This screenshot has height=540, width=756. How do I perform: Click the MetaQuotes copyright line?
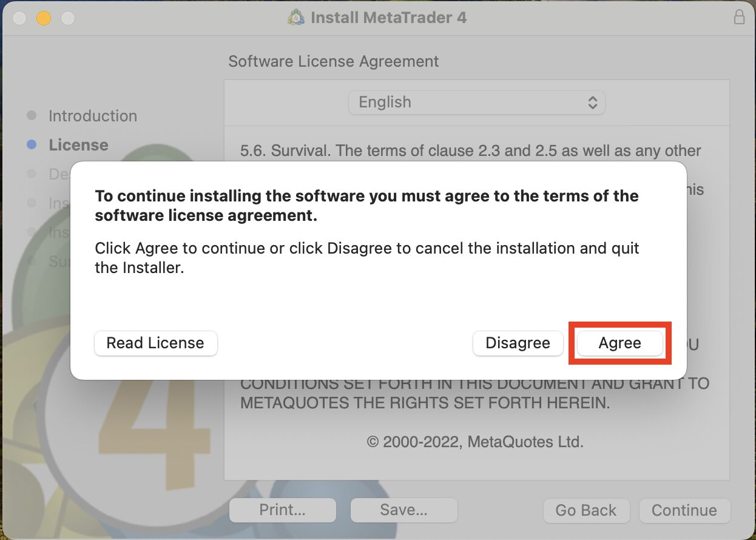pos(475,442)
